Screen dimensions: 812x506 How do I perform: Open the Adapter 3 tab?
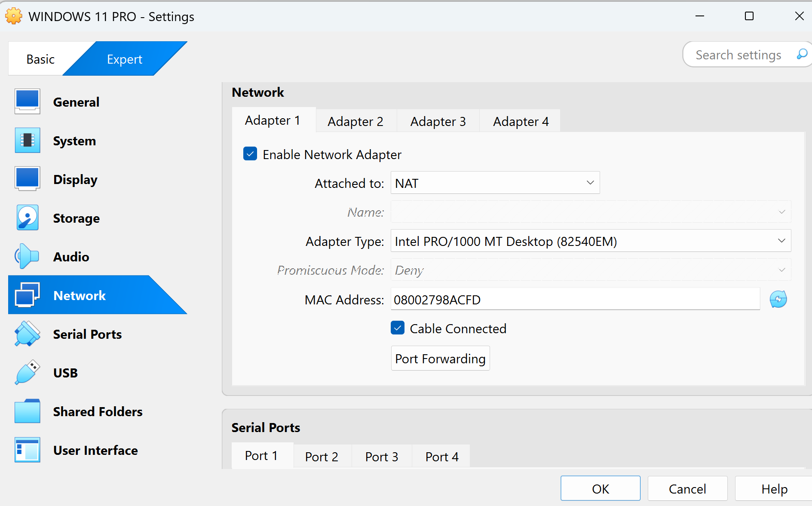click(x=438, y=122)
